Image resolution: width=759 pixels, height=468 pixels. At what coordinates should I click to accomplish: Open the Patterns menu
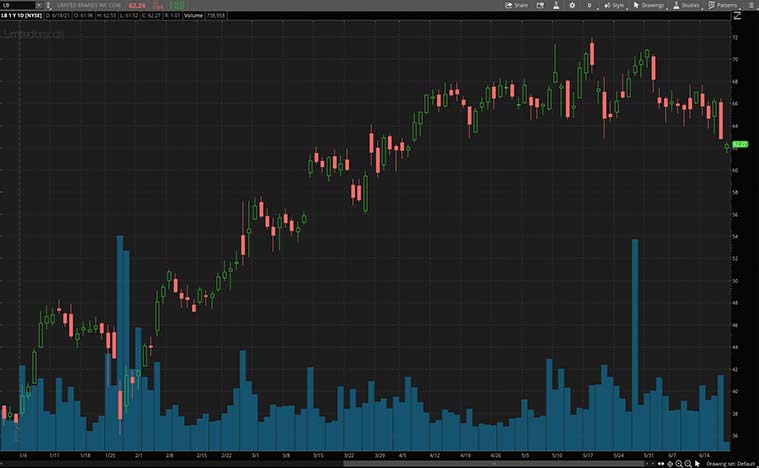point(723,5)
